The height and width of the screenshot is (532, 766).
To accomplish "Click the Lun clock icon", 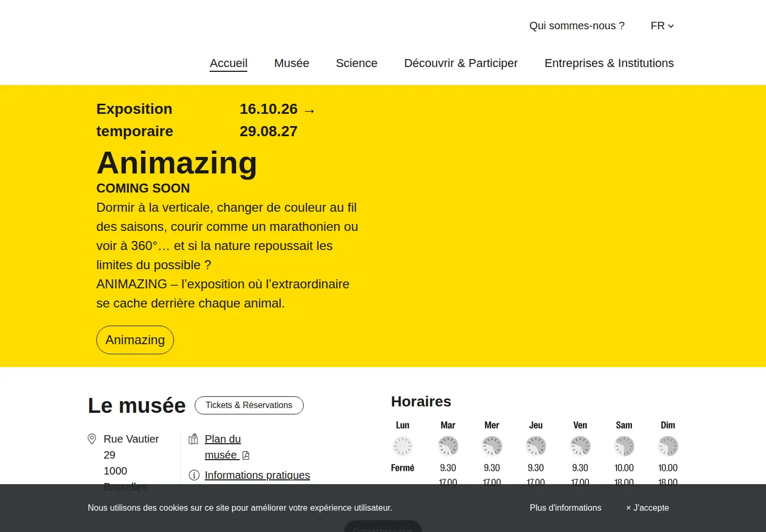I will [x=403, y=446].
